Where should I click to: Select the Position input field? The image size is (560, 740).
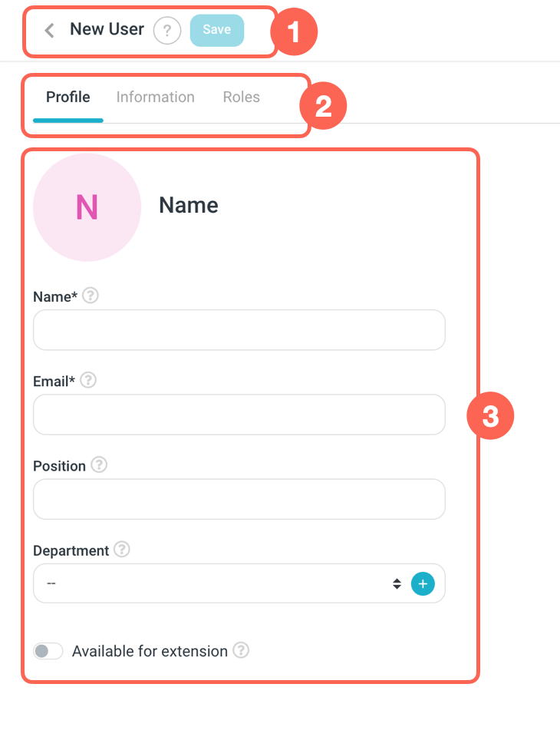(239, 499)
